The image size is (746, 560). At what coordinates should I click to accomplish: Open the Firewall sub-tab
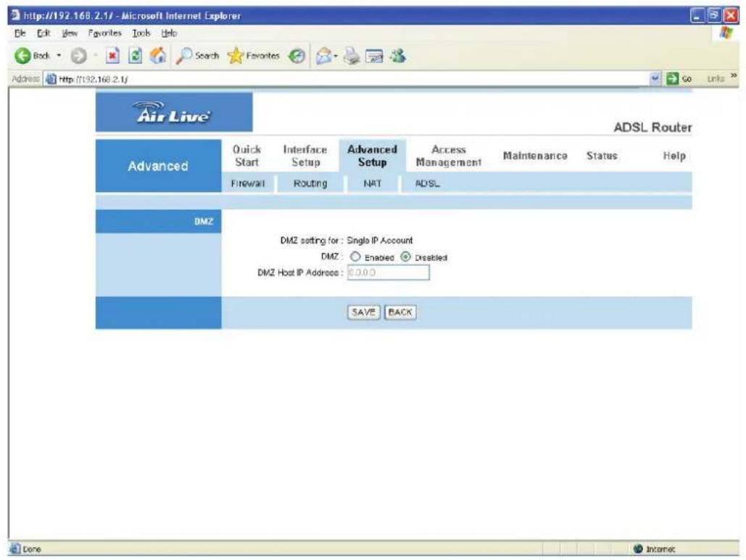(247, 183)
